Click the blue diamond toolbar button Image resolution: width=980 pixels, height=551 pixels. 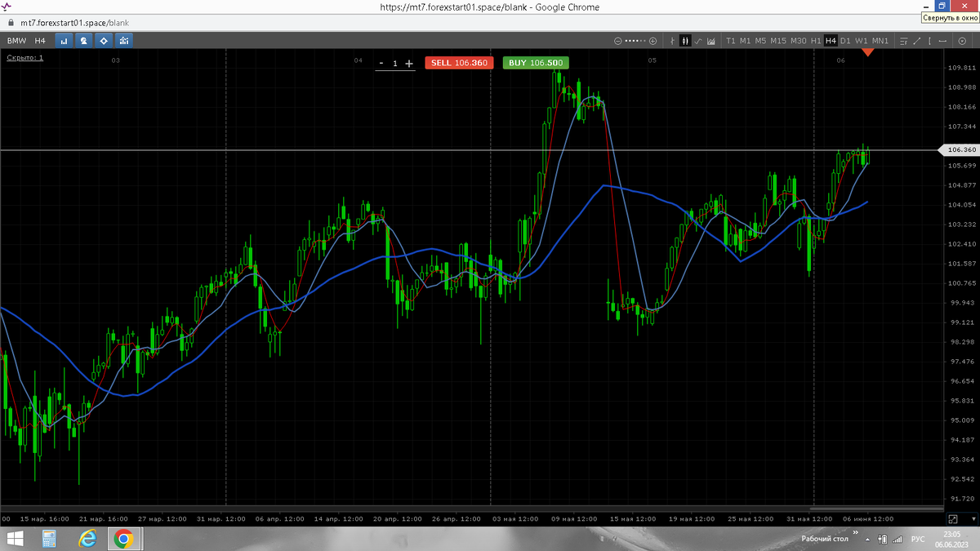point(103,40)
